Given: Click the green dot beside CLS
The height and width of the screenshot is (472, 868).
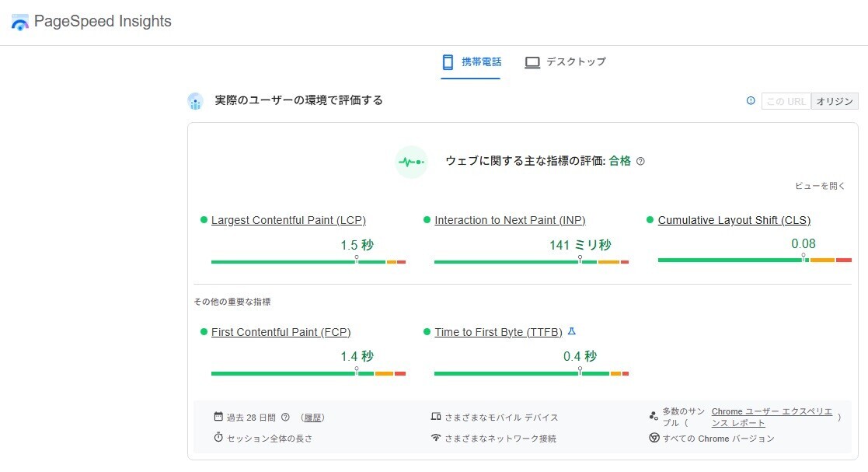Looking at the screenshot, I should [650, 220].
